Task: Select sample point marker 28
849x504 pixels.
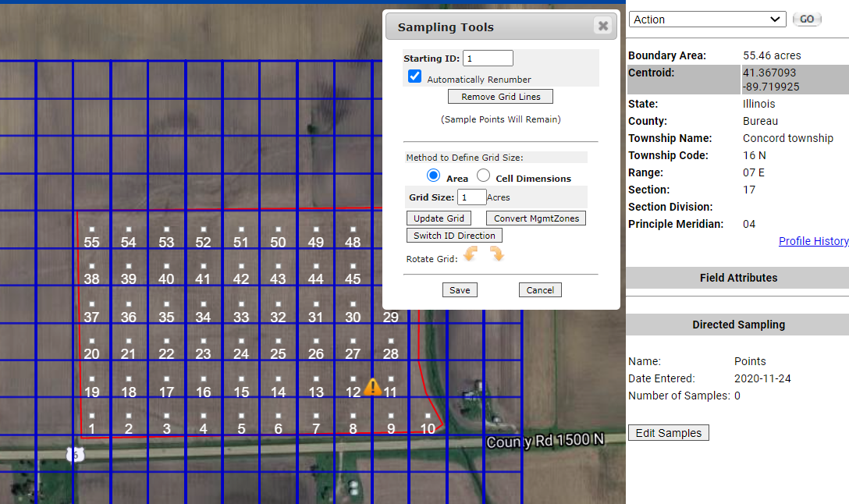Action: point(390,340)
